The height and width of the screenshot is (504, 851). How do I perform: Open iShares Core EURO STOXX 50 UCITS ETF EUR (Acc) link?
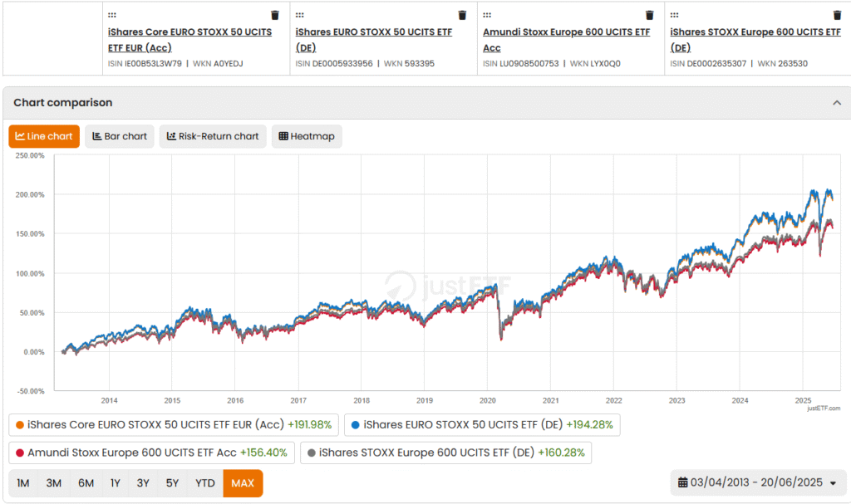[190, 40]
